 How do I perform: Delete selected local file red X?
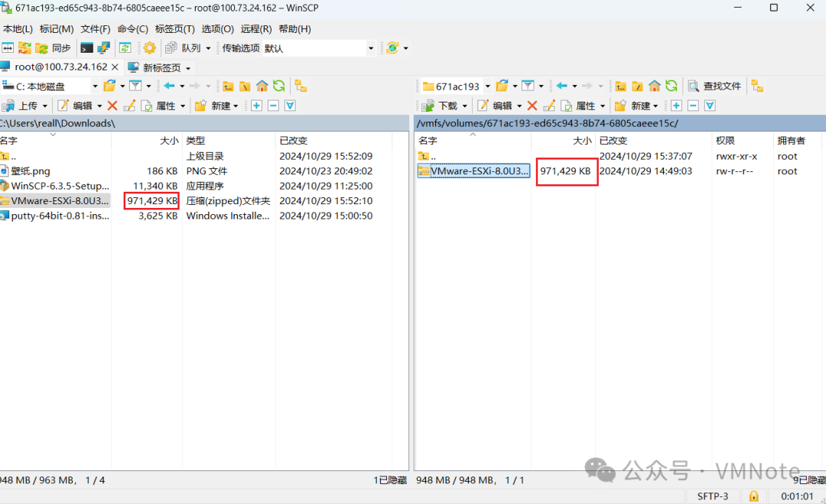[x=112, y=106]
